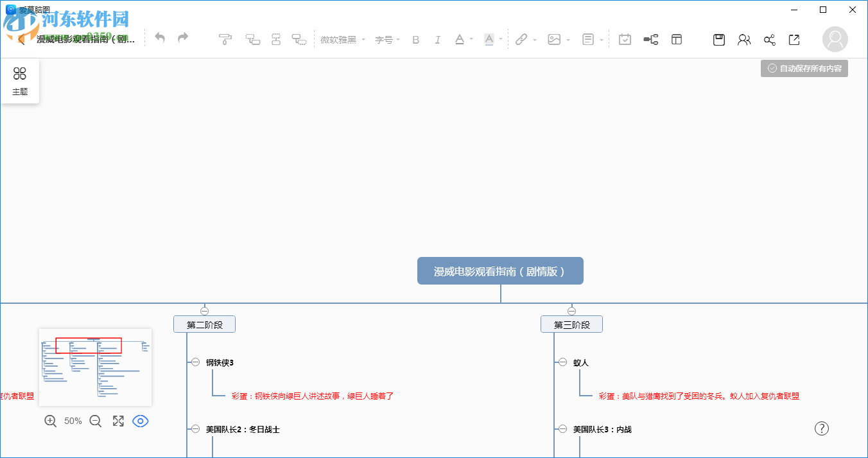Open the collaborators icon
Viewport: 868px width, 458px height.
[744, 40]
